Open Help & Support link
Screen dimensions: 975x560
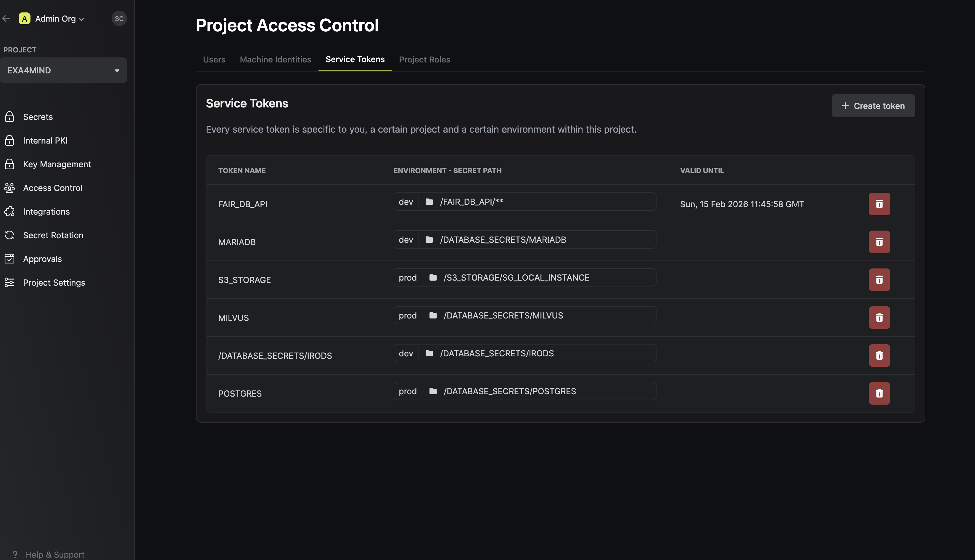point(55,555)
